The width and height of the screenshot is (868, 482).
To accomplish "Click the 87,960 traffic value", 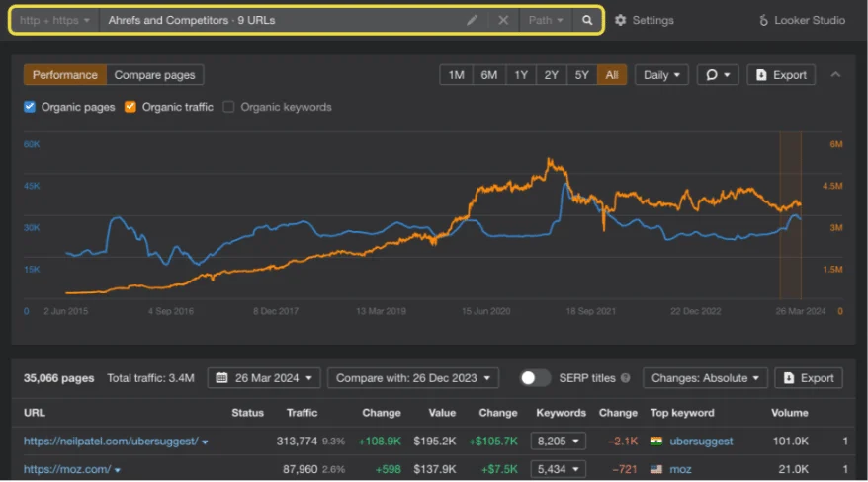I will (x=300, y=469).
